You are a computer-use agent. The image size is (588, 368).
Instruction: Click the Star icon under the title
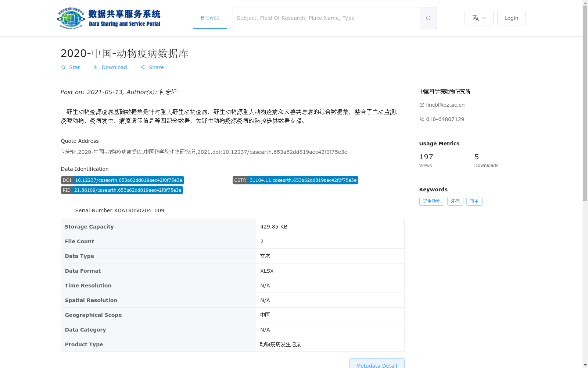[x=63, y=67]
